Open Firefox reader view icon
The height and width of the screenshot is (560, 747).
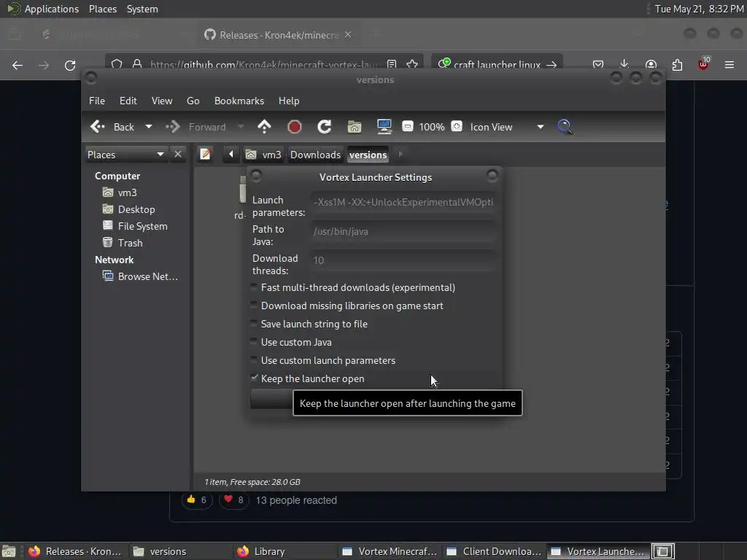click(392, 64)
